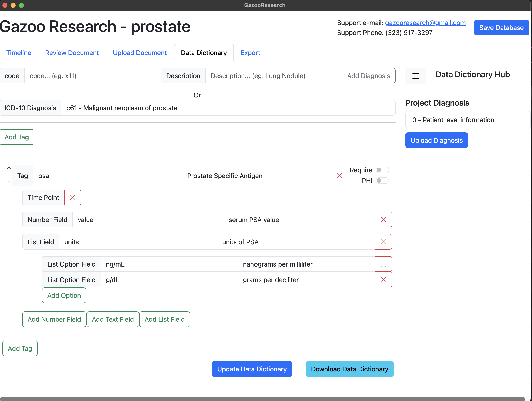Remove the Time Point with red X
Image resolution: width=532 pixels, height=401 pixels.
[x=73, y=197]
